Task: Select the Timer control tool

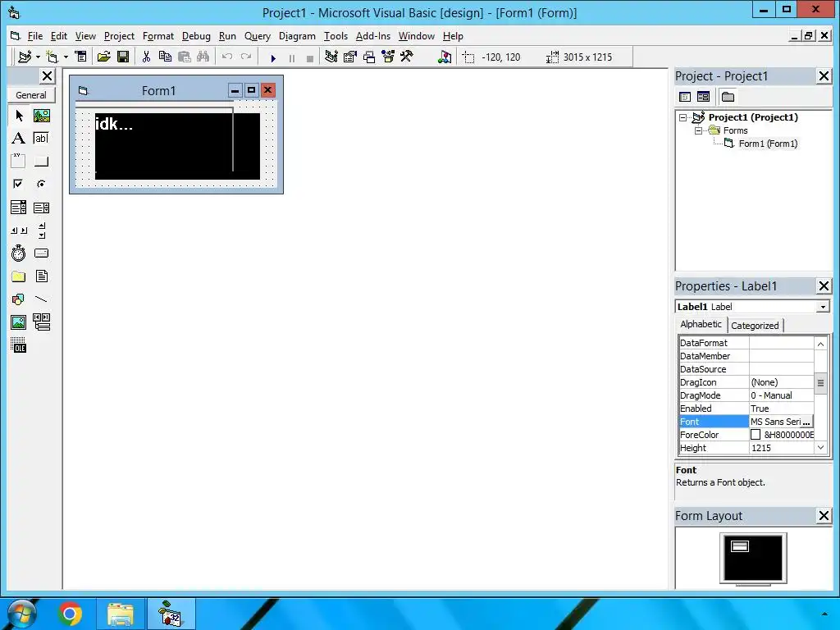Action: click(x=19, y=253)
